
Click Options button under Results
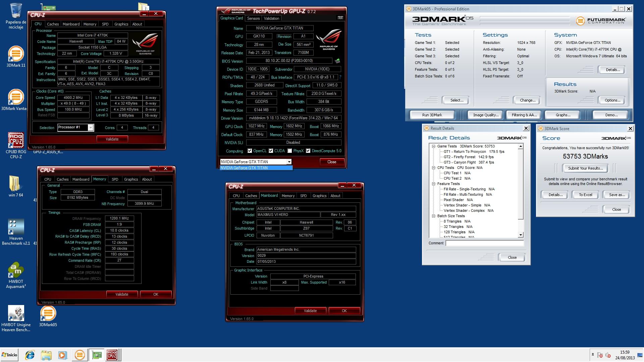pos(612,100)
